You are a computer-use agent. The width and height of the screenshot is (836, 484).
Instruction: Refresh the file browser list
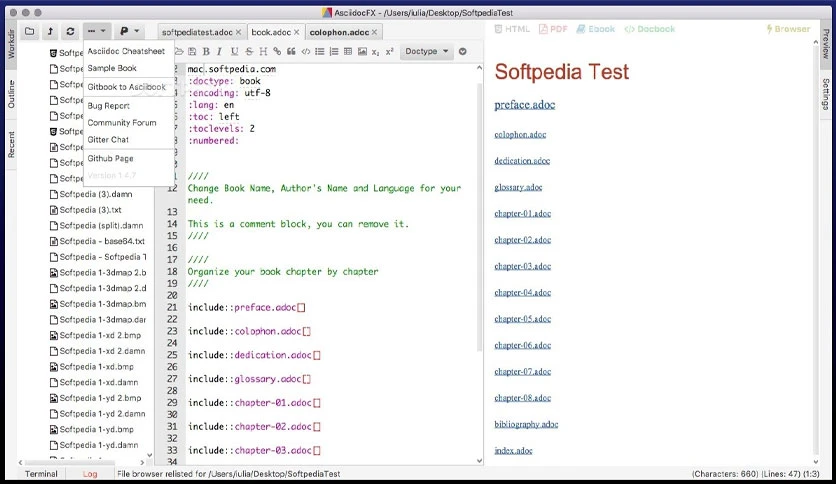pos(70,31)
